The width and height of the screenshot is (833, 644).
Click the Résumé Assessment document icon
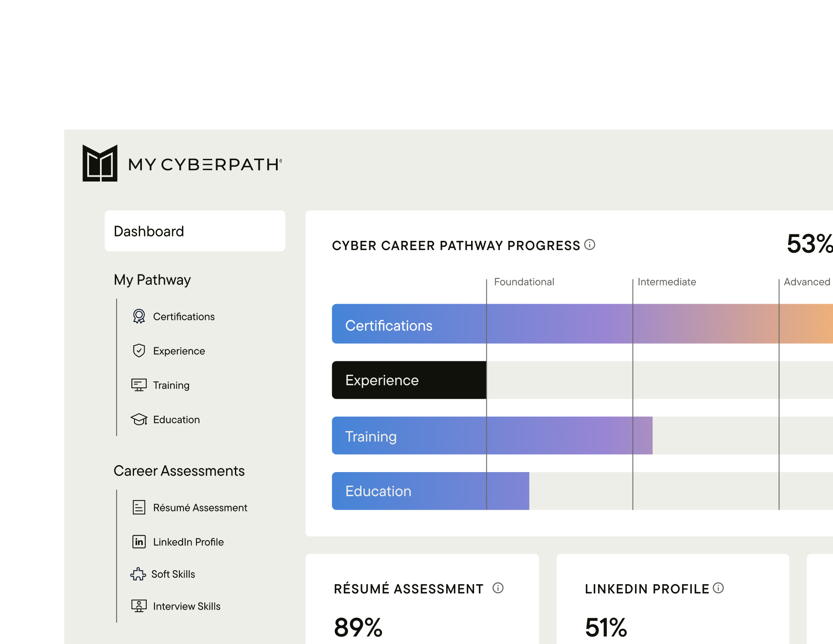click(x=139, y=507)
